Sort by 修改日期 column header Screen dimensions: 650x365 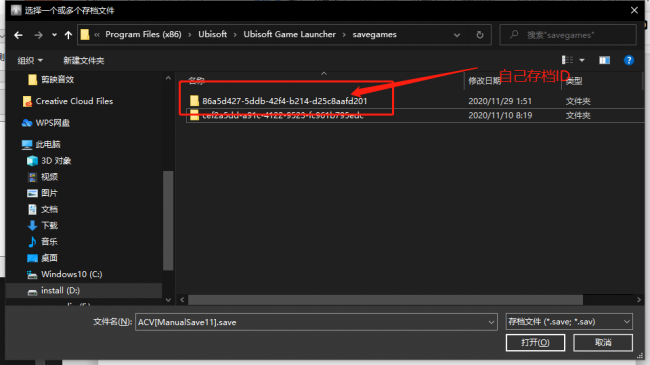pyautogui.click(x=485, y=81)
